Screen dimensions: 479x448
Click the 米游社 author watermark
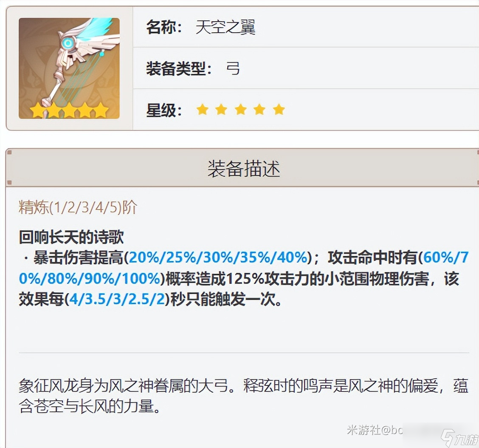[375, 430]
